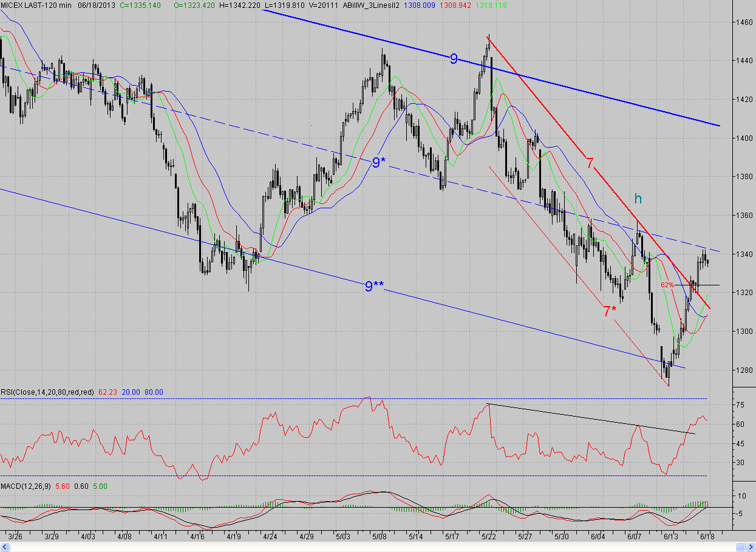Click the '6/07' date on time axis
The width and height of the screenshot is (756, 552).
[635, 537]
